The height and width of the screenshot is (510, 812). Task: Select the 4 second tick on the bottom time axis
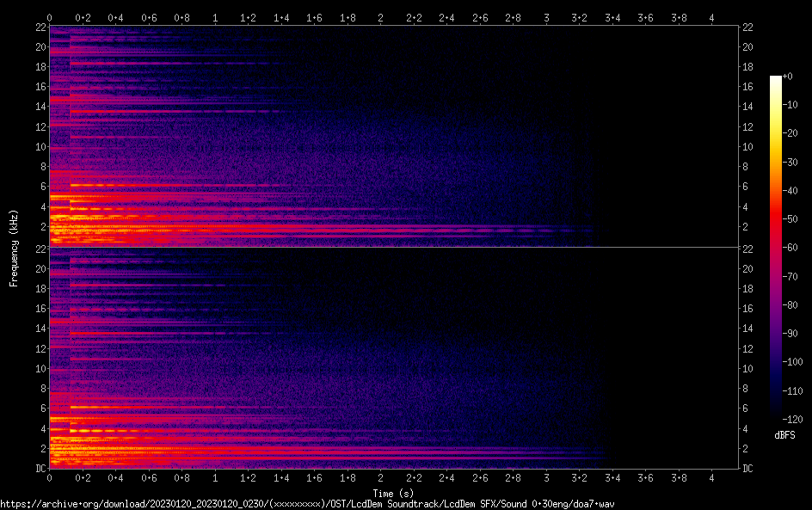711,477
